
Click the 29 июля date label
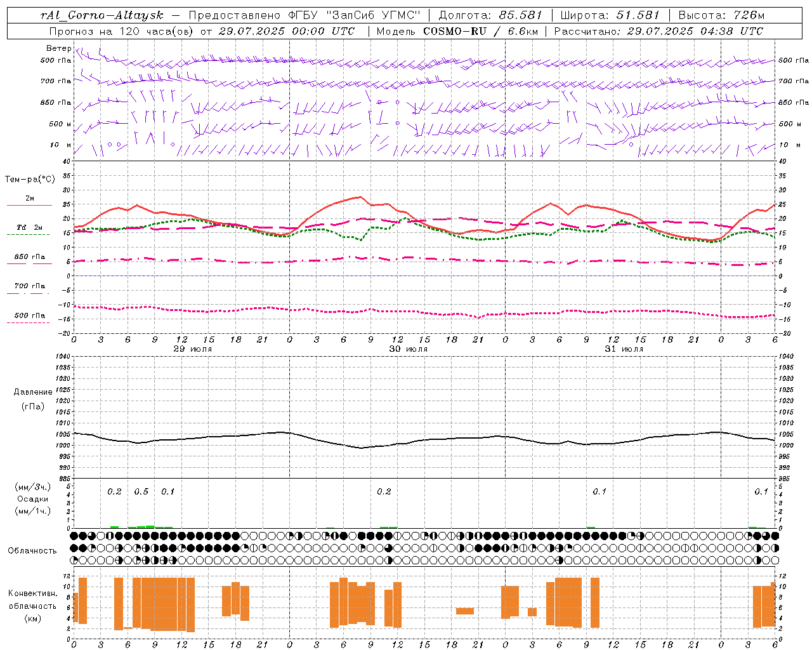(x=193, y=348)
